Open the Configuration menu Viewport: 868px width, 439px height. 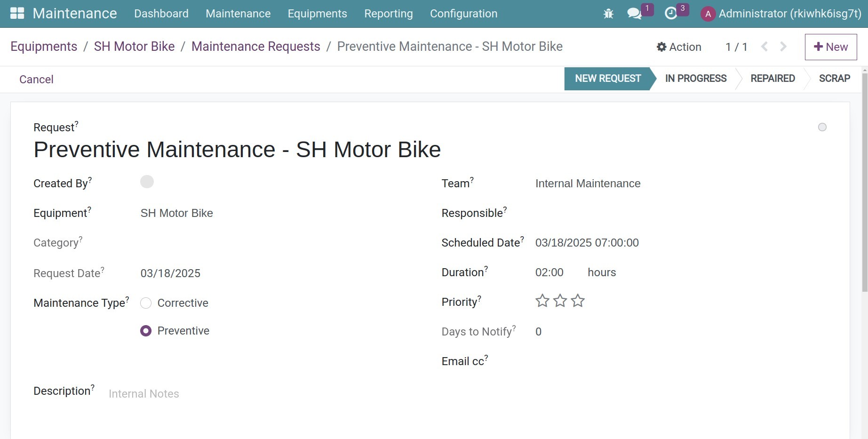[x=463, y=14]
